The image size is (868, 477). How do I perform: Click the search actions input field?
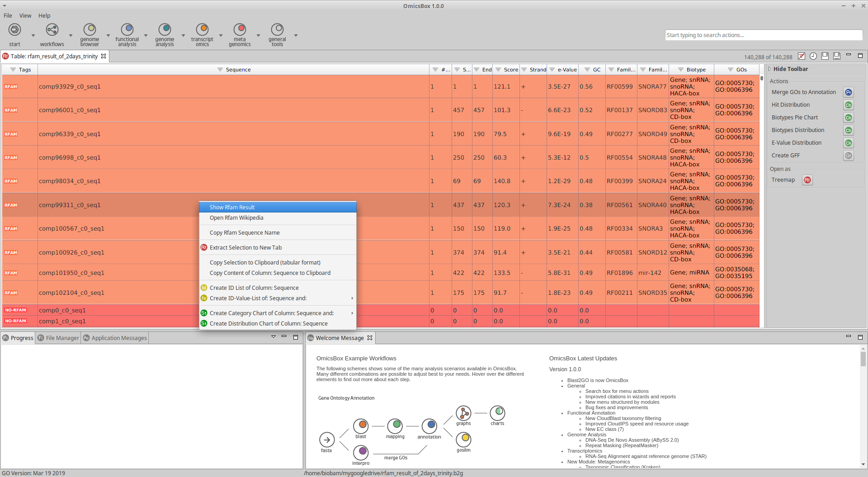coord(763,35)
